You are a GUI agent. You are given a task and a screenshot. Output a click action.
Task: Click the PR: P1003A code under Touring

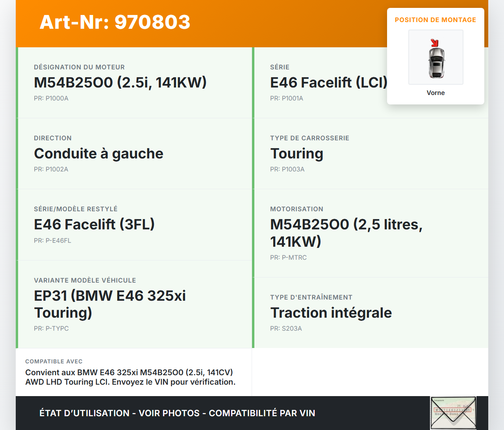287,169
